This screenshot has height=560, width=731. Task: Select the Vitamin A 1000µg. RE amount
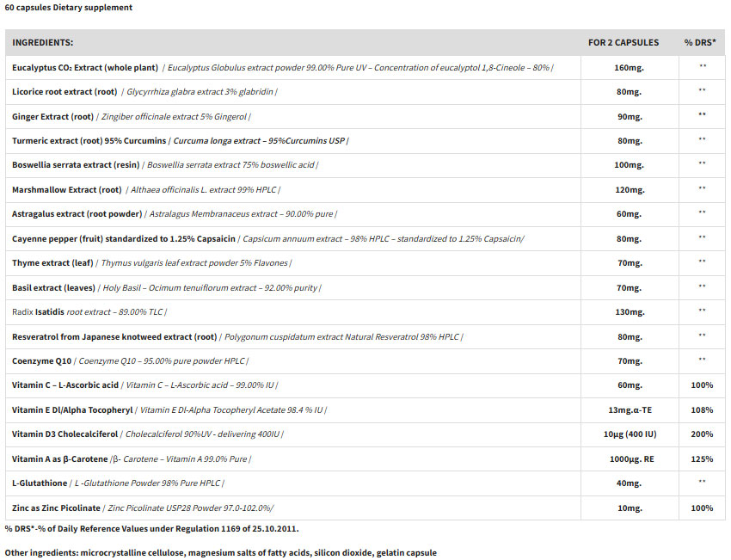pyautogui.click(x=629, y=458)
